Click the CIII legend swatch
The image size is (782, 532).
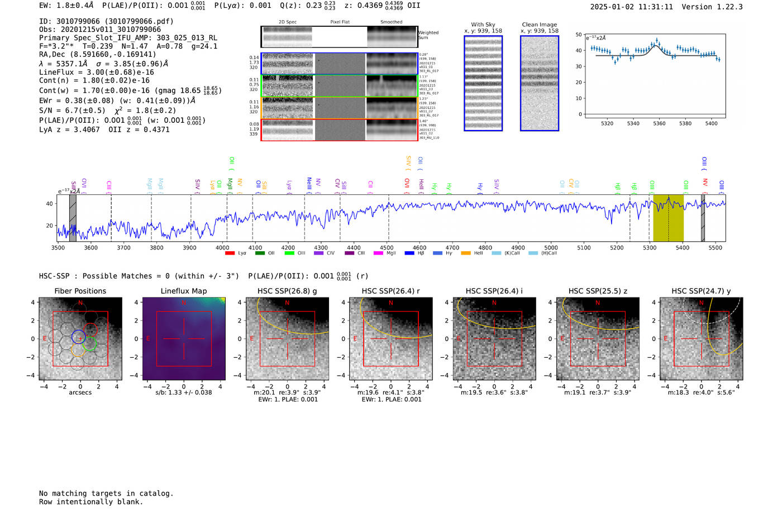350,253
